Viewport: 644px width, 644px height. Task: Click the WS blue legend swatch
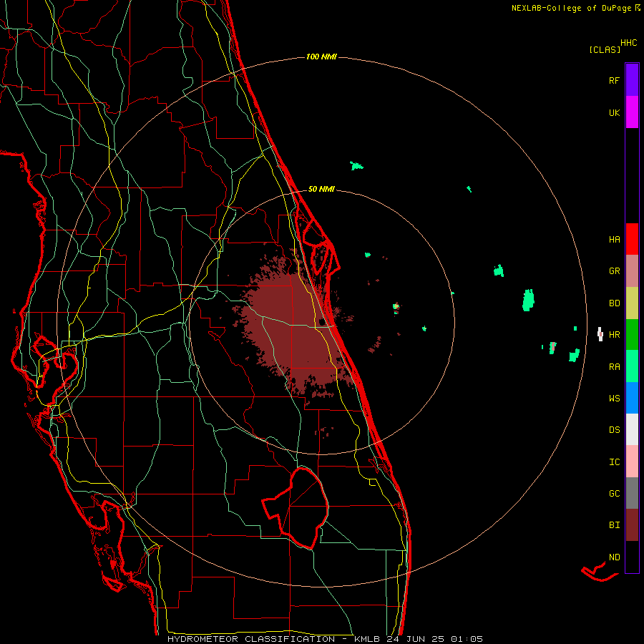tap(632, 398)
